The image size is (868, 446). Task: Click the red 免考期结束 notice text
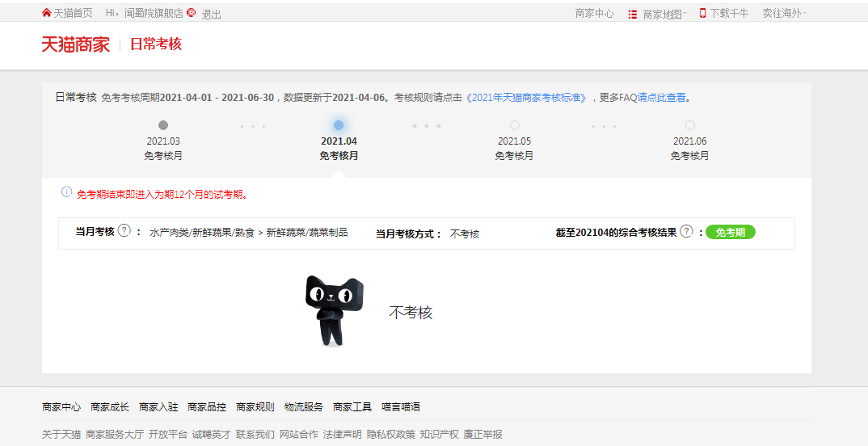coord(162,195)
